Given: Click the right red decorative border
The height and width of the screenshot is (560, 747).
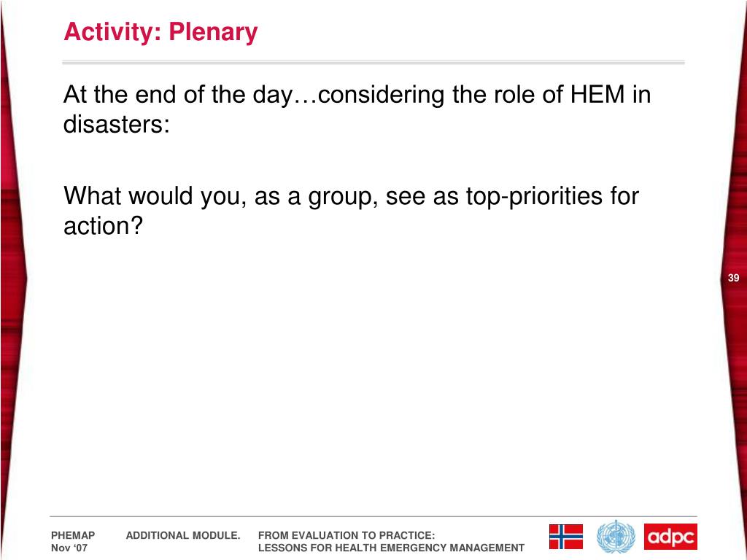Looking at the screenshot, I should click(x=734, y=280).
